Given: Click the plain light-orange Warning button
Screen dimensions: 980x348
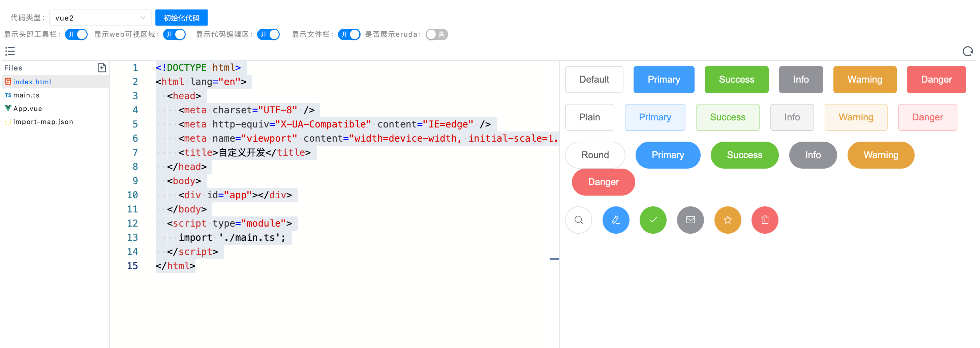Looking at the screenshot, I should [x=856, y=117].
